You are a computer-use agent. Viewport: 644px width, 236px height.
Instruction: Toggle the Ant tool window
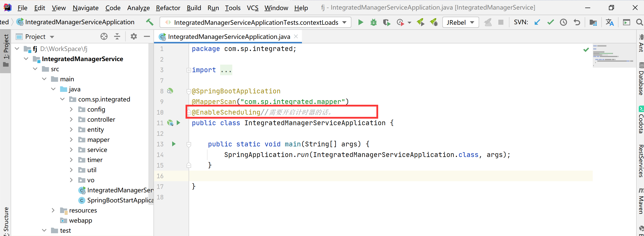tap(641, 43)
